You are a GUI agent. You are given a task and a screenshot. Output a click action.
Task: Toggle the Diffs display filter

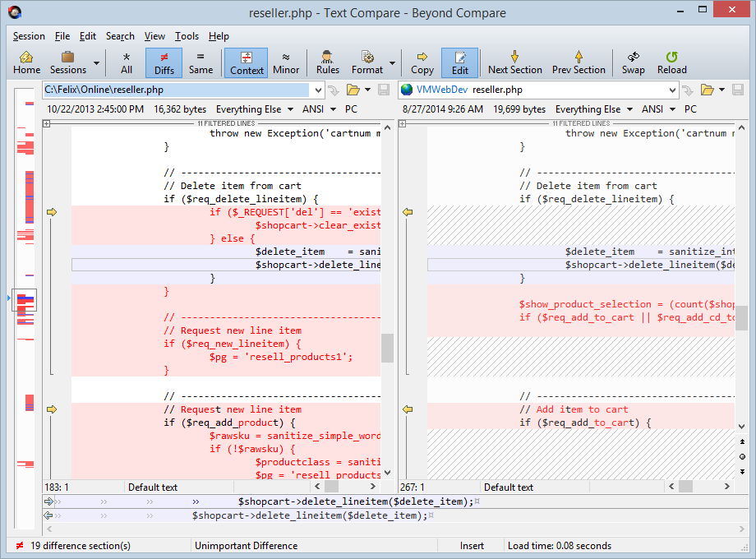pos(164,62)
